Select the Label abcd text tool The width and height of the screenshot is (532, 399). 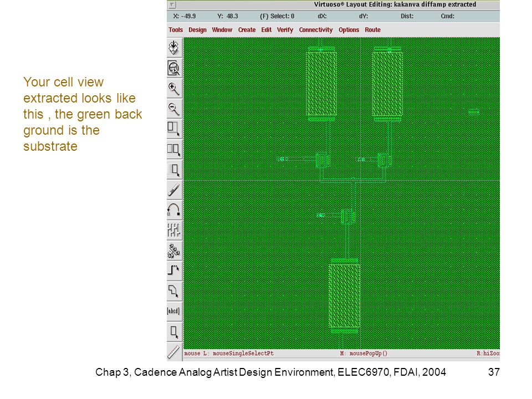click(174, 311)
